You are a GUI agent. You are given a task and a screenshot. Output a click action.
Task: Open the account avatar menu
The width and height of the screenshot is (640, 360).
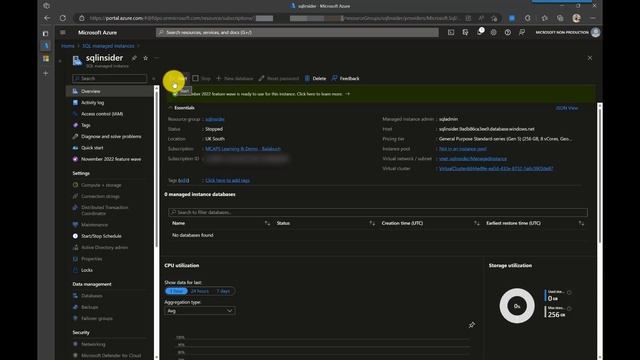coord(596,32)
